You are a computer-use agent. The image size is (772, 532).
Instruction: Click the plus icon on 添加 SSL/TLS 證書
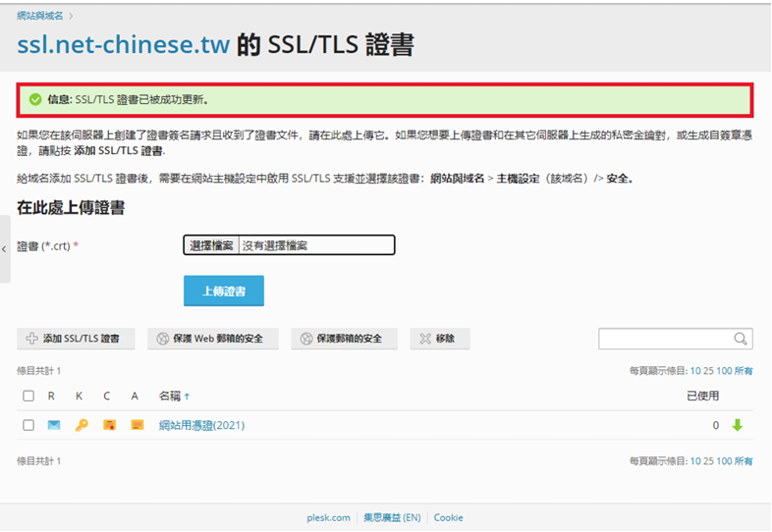coord(32,339)
